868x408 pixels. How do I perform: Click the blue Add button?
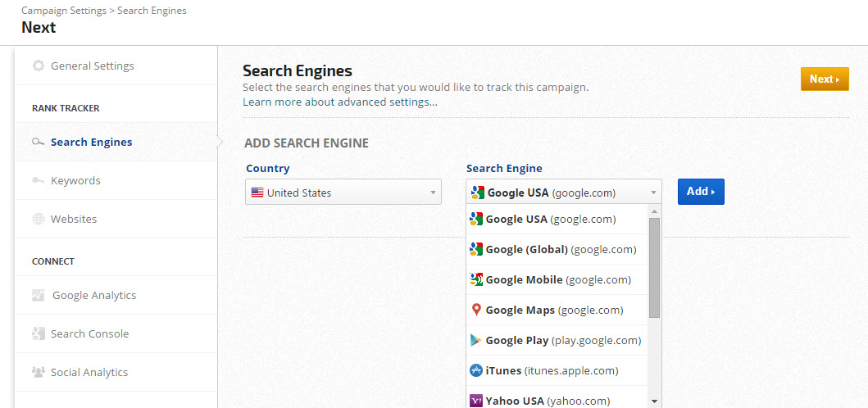click(701, 192)
